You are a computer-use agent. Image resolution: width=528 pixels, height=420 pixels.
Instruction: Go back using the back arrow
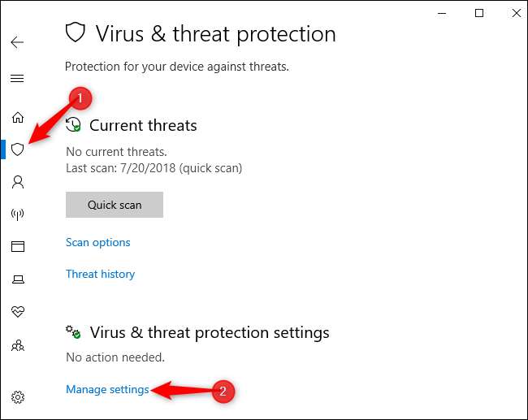pyautogui.click(x=17, y=43)
